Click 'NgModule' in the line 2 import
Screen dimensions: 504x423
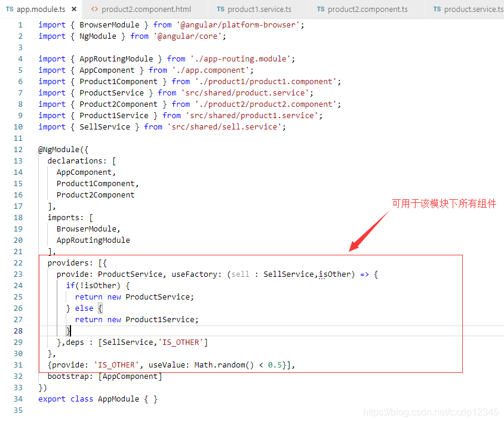pyautogui.click(x=98, y=36)
